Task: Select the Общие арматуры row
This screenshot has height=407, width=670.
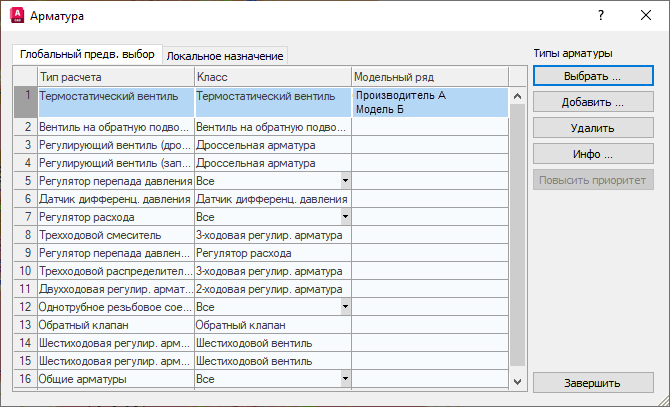Action: (116, 379)
